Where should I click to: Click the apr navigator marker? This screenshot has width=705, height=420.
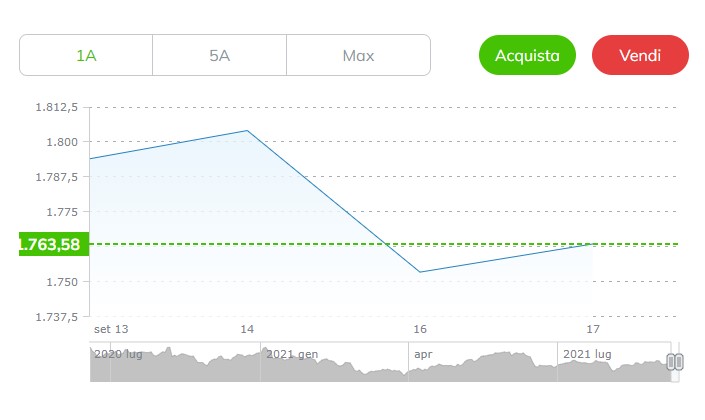423,354
